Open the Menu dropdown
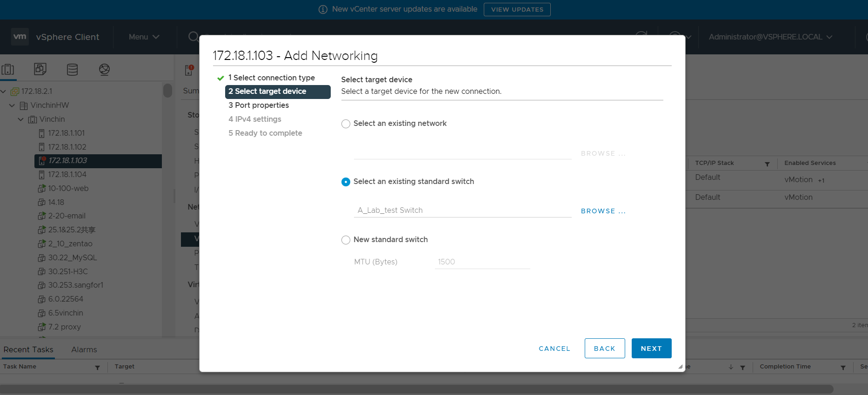The width and height of the screenshot is (868, 395). (x=144, y=37)
